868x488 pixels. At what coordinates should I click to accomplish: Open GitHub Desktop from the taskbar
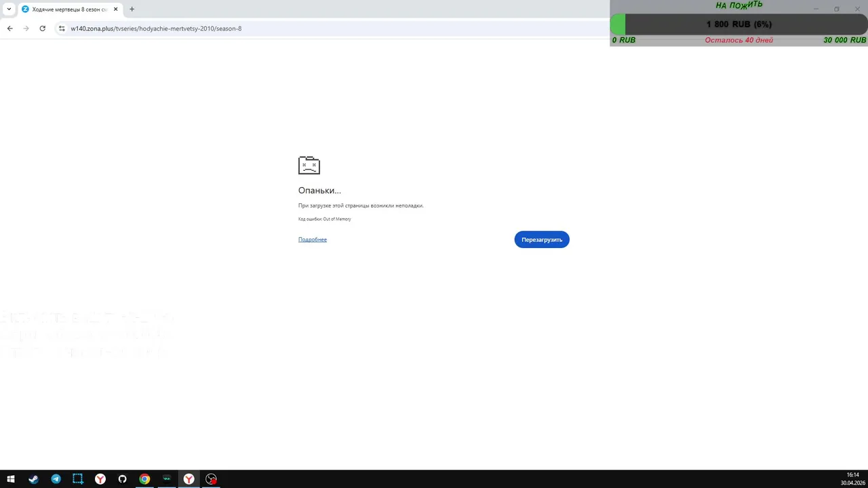coord(122,479)
